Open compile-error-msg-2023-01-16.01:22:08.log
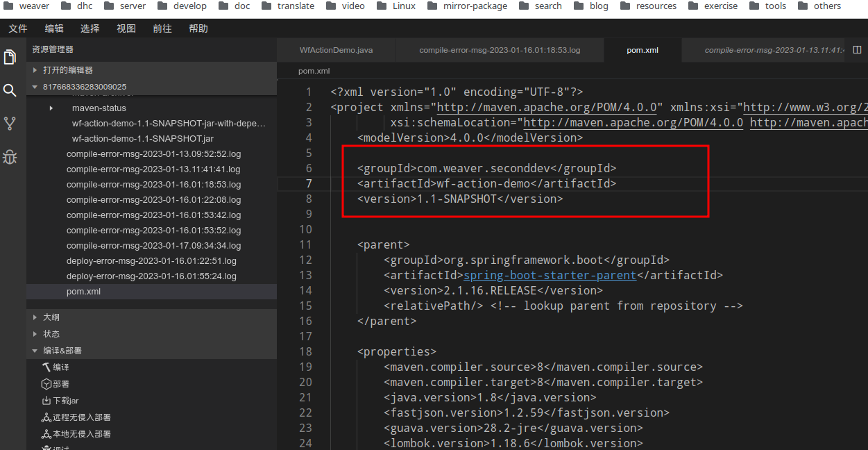868x450 pixels. (154, 200)
